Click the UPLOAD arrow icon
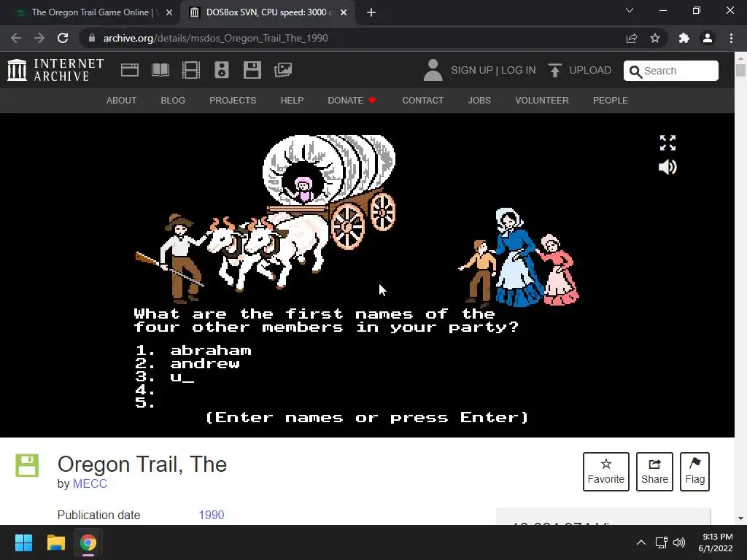747x560 pixels. click(554, 70)
